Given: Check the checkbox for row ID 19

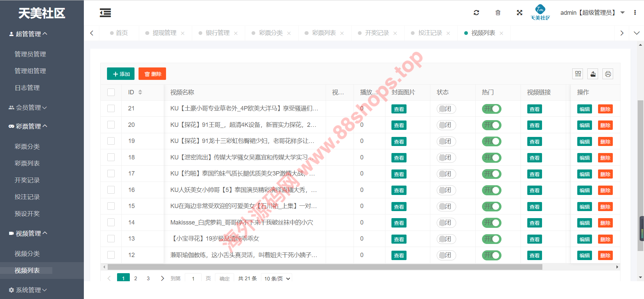Looking at the screenshot, I should tap(111, 141).
